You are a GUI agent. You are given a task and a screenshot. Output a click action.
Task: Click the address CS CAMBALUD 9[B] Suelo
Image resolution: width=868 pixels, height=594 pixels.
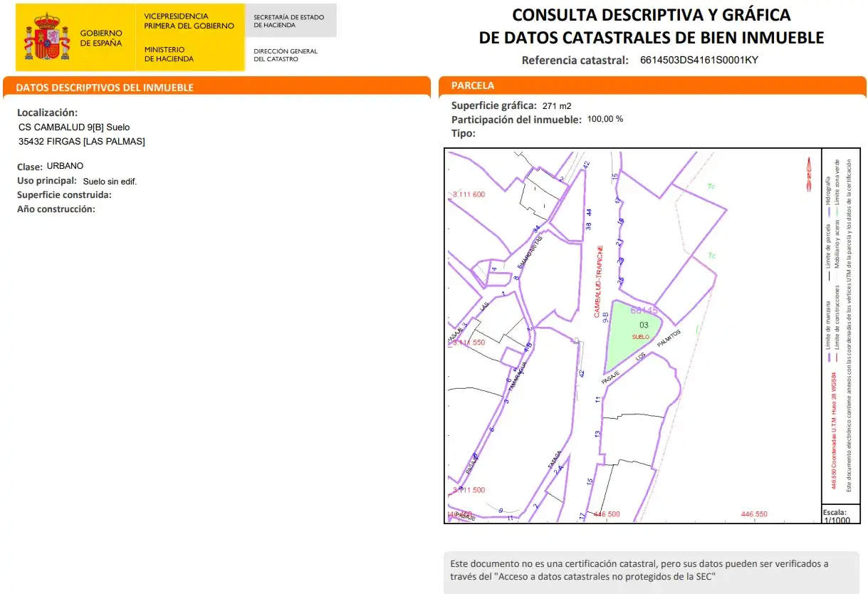coord(74,127)
